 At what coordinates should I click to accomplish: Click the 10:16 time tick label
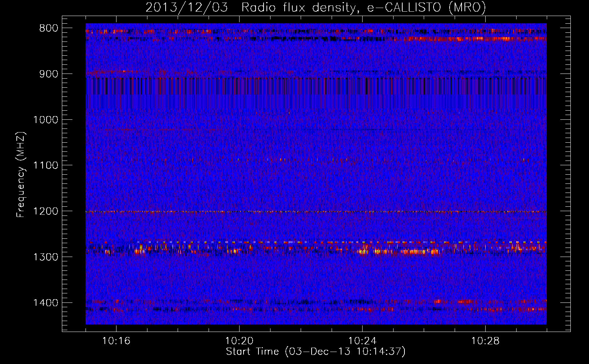116,341
